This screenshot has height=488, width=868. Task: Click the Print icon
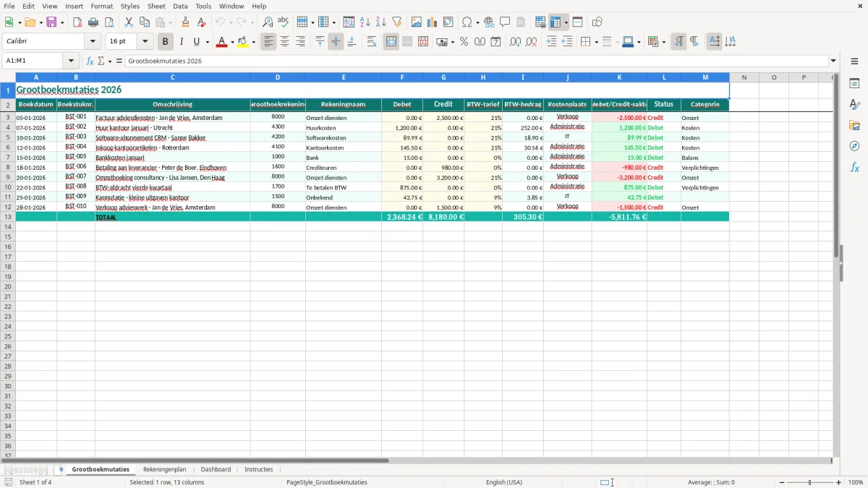(x=93, y=22)
